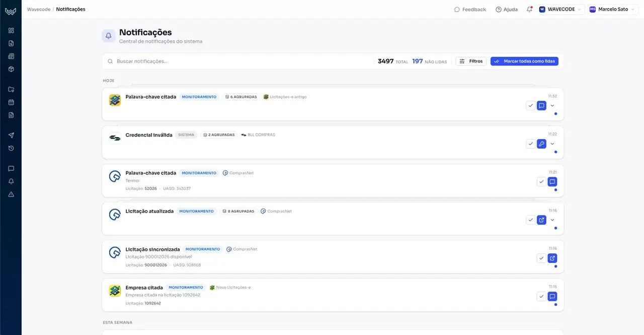Click the bell icon beside Notificações heading
The image size is (644, 335).
point(108,36)
